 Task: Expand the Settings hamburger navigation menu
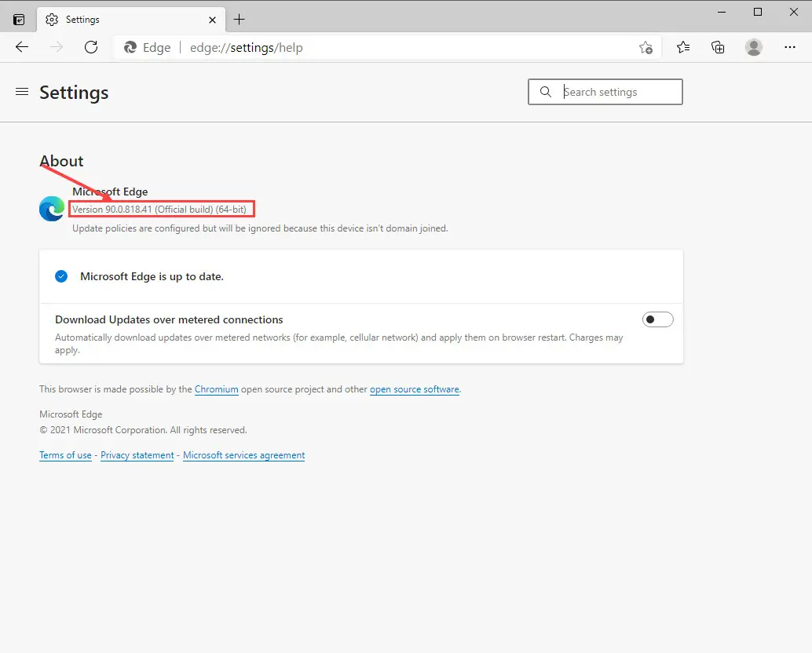[22, 92]
